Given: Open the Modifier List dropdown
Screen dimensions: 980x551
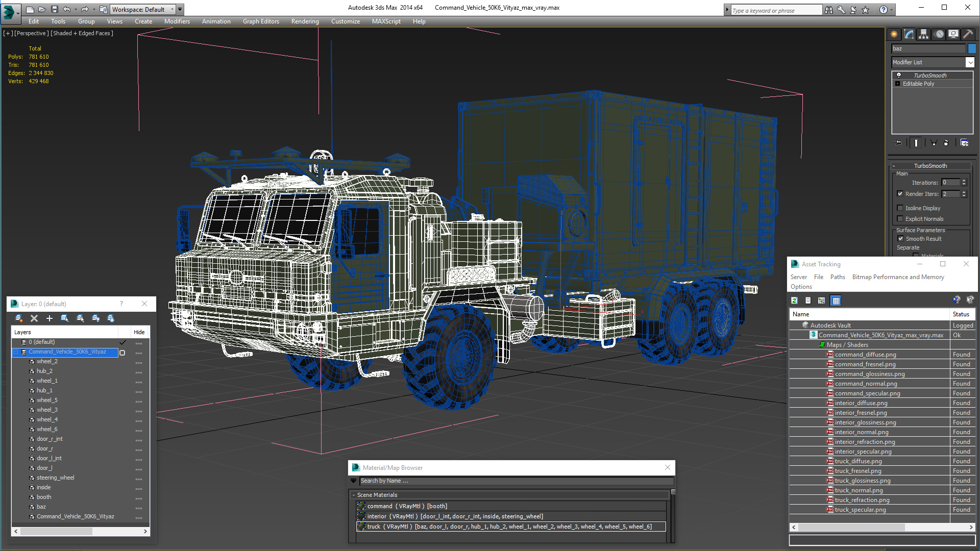Looking at the screenshot, I should (x=970, y=62).
